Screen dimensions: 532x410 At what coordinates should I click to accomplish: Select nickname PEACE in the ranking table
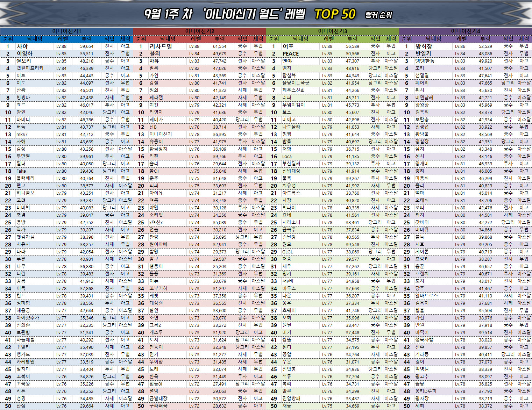(x=291, y=54)
